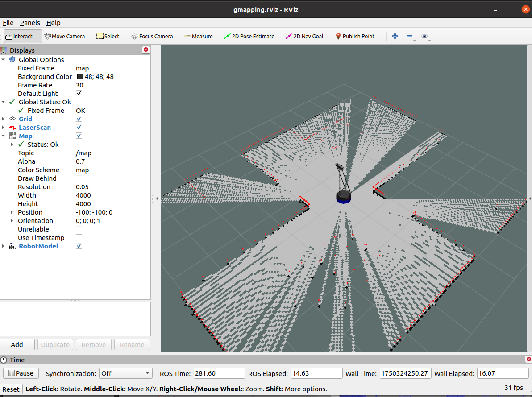Uncheck the Grid display checkbox
This screenshot has height=397, width=532.
(x=79, y=118)
